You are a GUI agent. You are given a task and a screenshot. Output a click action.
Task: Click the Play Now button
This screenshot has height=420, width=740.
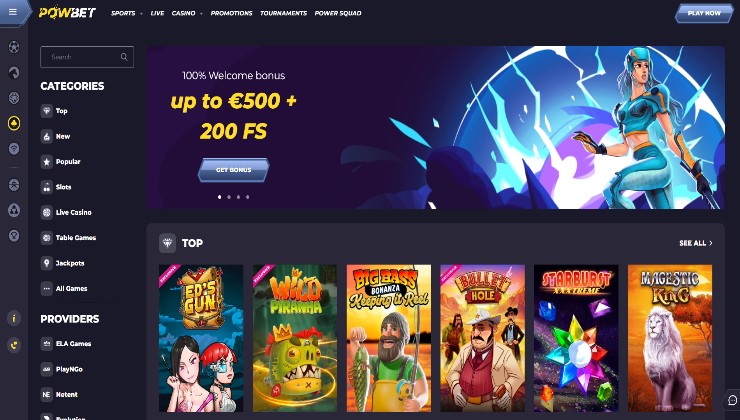(x=704, y=13)
